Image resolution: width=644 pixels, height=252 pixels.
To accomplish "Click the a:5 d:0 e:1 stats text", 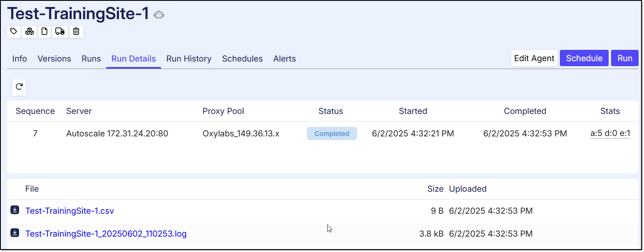I will pos(610,133).
